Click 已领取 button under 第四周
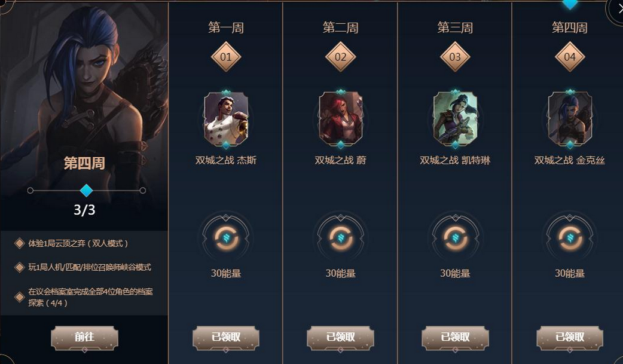The height and width of the screenshot is (364, 623). pos(570,337)
